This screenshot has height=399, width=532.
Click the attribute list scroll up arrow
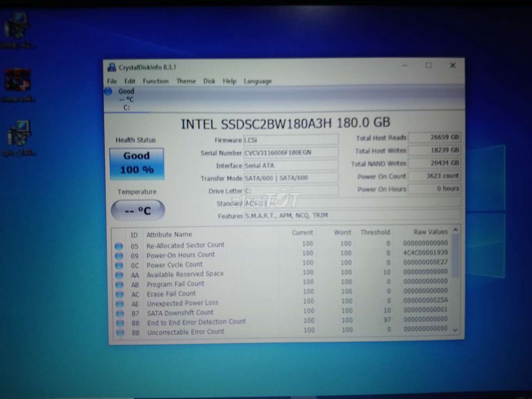[456, 230]
